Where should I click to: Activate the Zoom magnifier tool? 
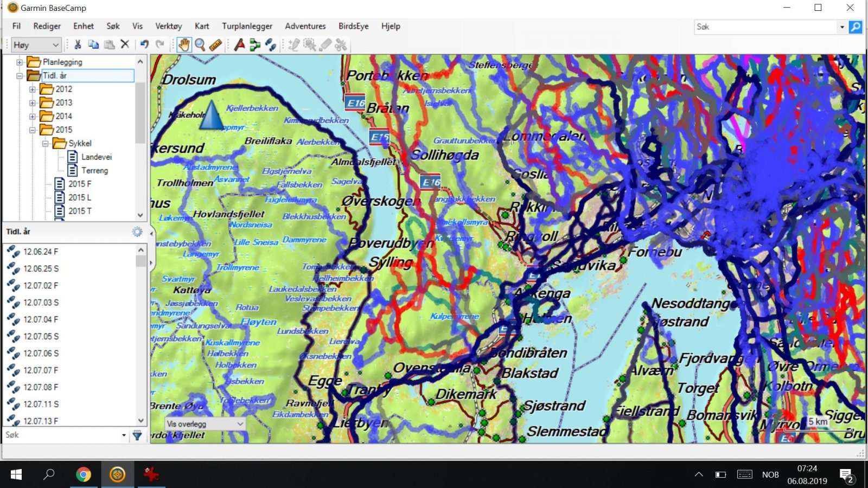200,45
